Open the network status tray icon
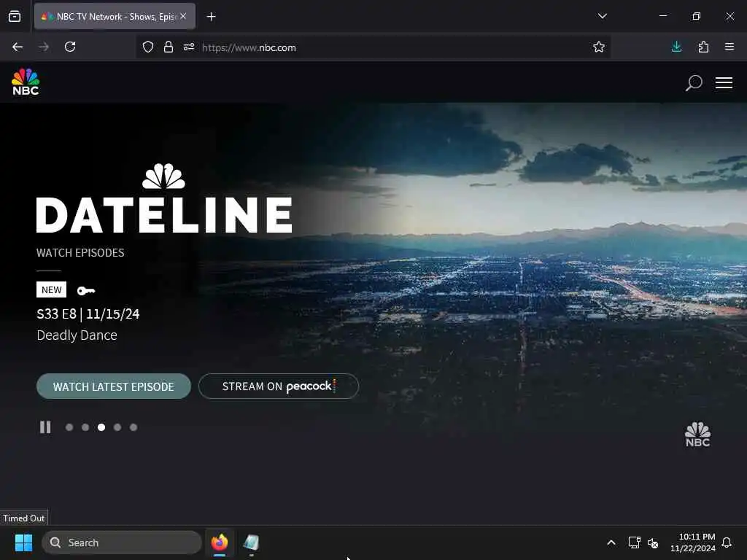The height and width of the screenshot is (560, 747). [x=634, y=542]
